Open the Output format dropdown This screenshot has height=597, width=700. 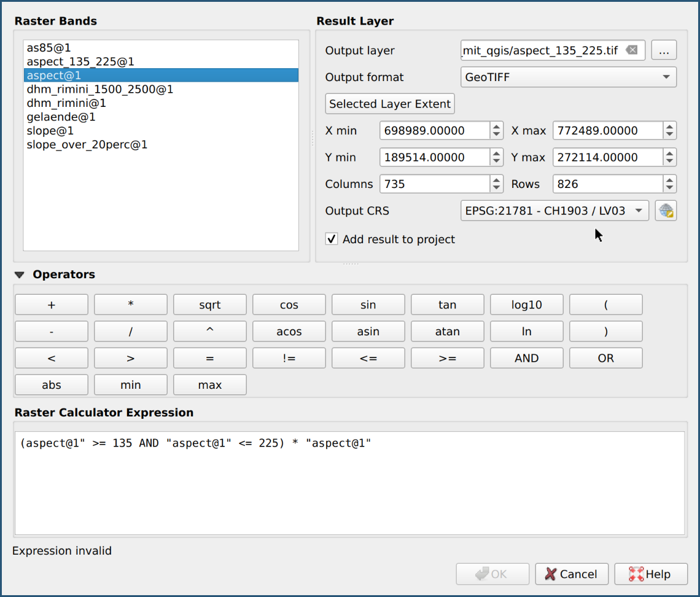tap(568, 77)
